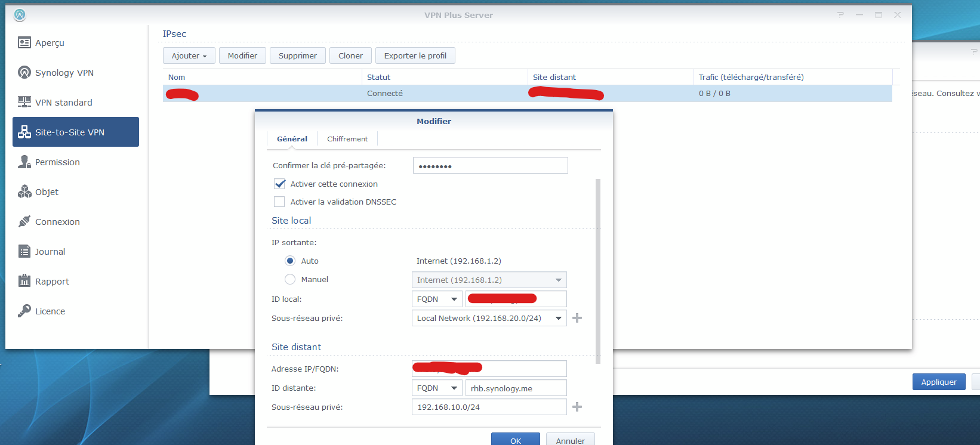Select the Auto outgoing IP radio button
The image size is (980, 445).
tap(290, 261)
